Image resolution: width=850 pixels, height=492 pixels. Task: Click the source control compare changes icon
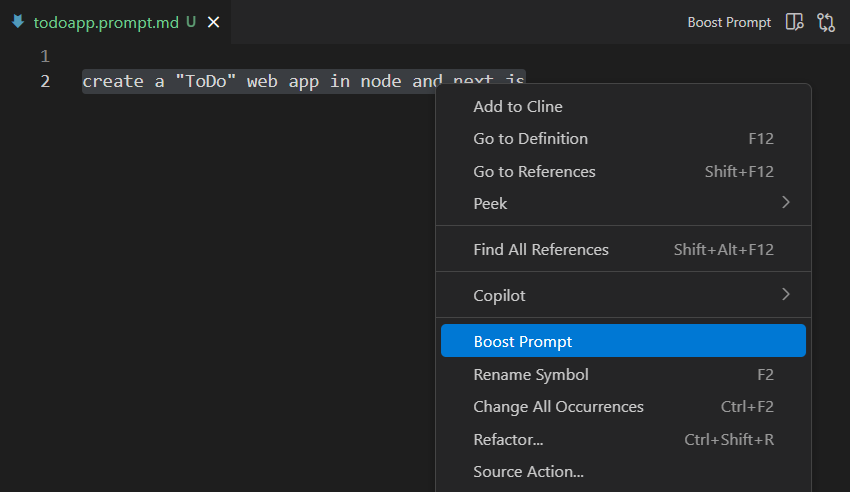click(826, 22)
